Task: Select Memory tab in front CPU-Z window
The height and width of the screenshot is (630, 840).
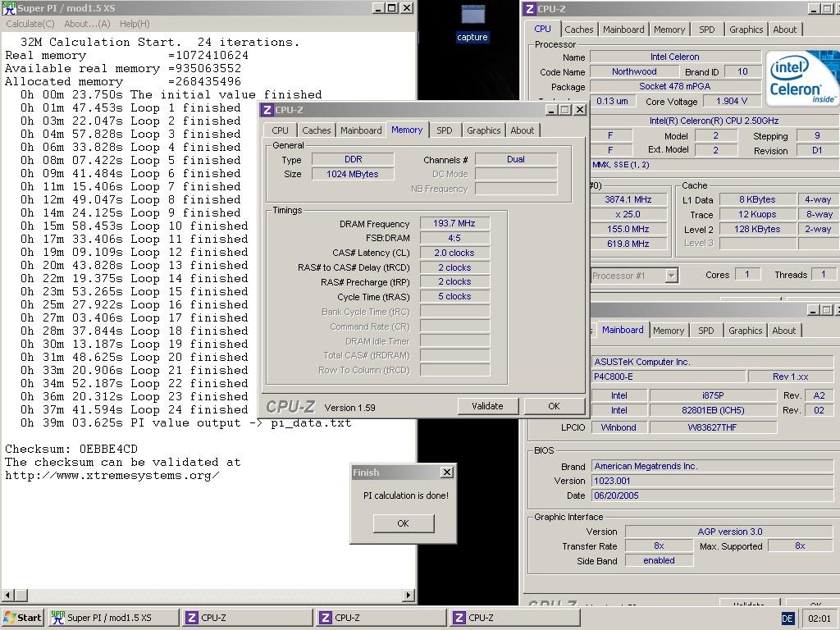Action: (x=407, y=130)
